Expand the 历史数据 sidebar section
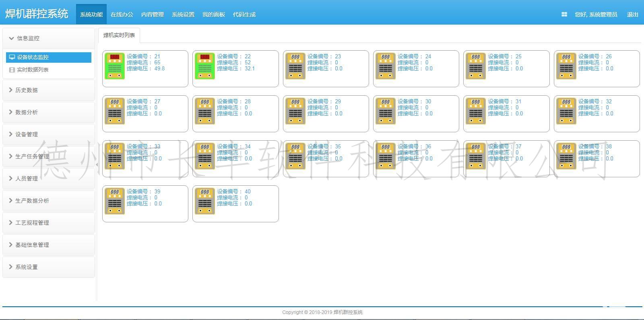The height and width of the screenshot is (320, 644). click(x=27, y=90)
